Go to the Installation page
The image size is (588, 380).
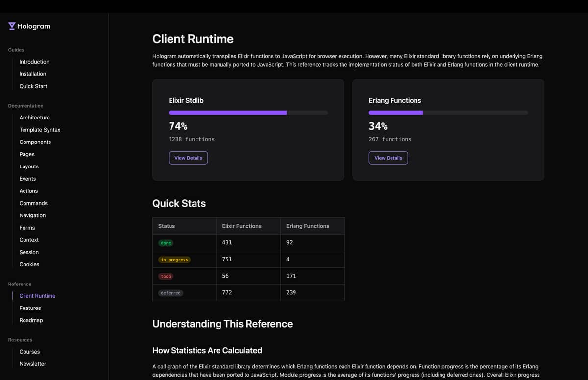coord(33,74)
